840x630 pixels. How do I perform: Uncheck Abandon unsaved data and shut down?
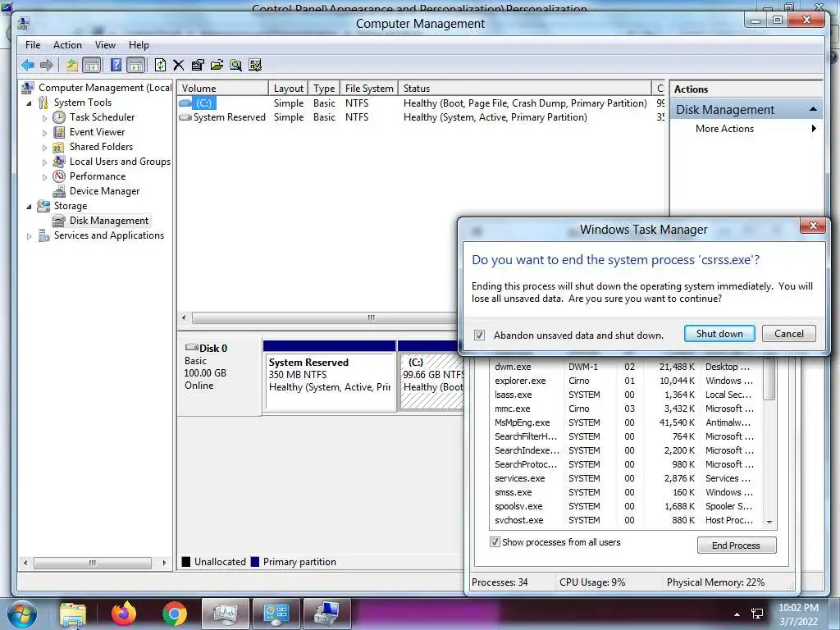pyautogui.click(x=479, y=336)
